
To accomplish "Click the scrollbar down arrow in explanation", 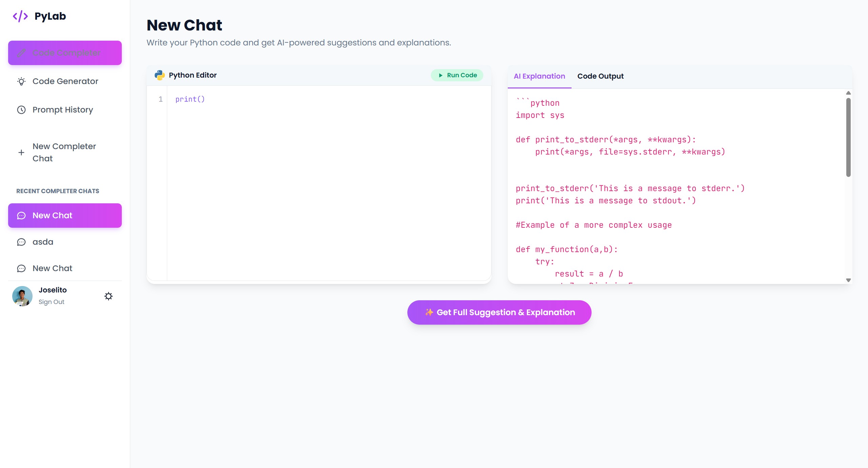I will pos(848,280).
